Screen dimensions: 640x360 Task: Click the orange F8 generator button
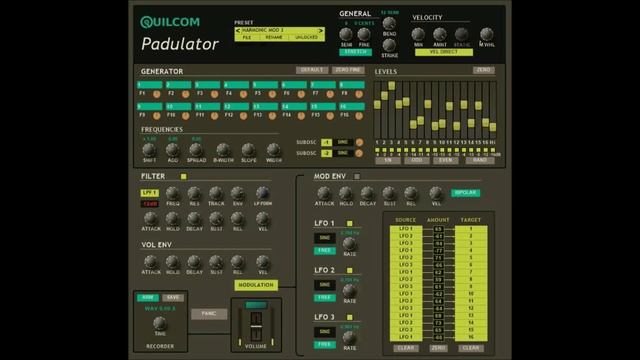(x=359, y=94)
